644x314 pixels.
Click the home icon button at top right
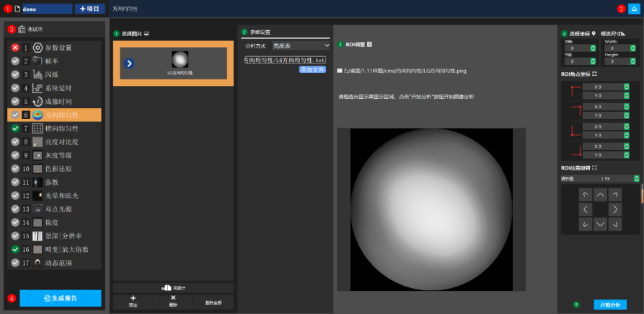pos(633,9)
